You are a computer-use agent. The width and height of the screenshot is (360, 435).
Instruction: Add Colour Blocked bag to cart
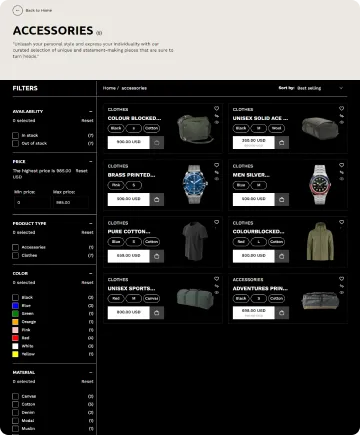(157, 142)
